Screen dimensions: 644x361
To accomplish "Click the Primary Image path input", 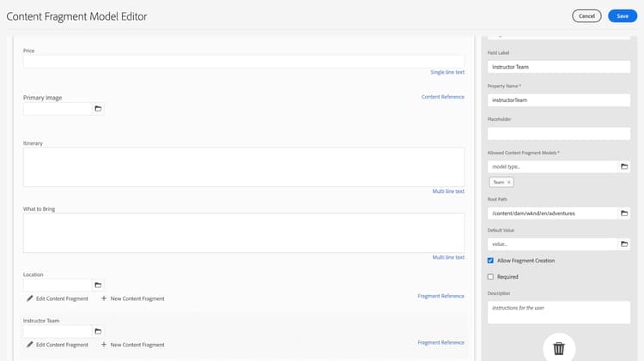I will 58,109.
